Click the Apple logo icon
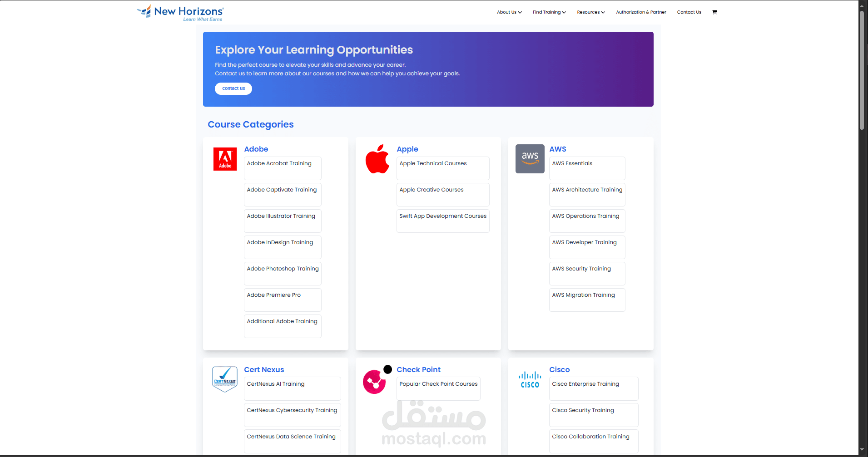The height and width of the screenshot is (457, 868). [x=377, y=159]
